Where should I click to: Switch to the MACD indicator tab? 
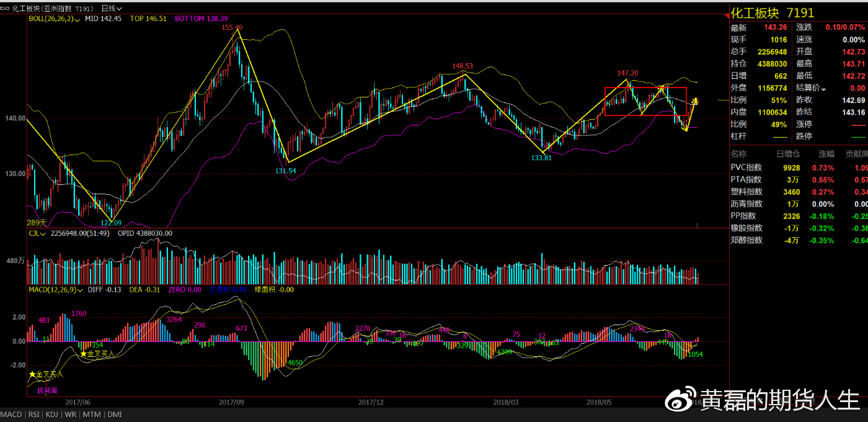pos(11,415)
